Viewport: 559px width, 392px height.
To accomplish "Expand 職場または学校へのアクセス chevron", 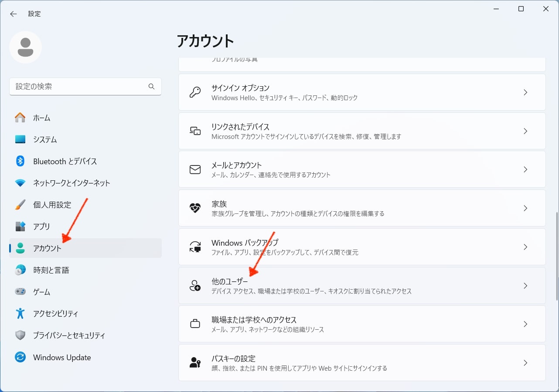I will point(525,324).
